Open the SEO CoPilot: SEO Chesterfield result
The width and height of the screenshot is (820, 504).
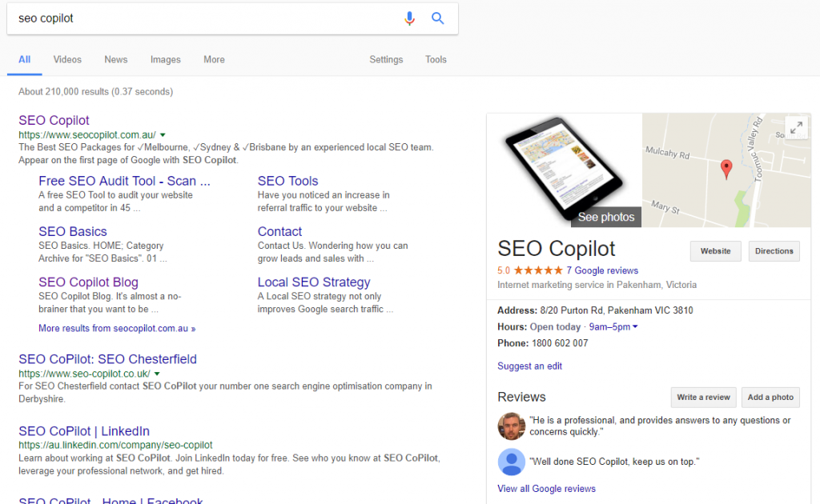pyautogui.click(x=108, y=359)
